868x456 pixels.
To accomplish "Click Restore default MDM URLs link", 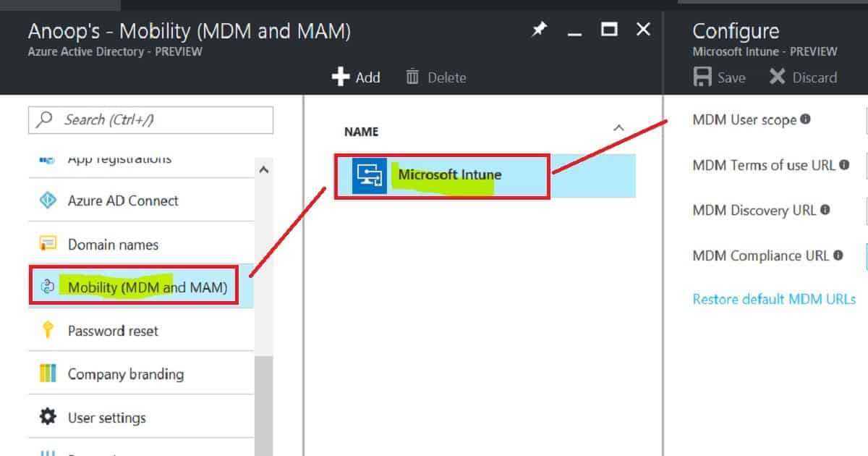I will tap(774, 299).
